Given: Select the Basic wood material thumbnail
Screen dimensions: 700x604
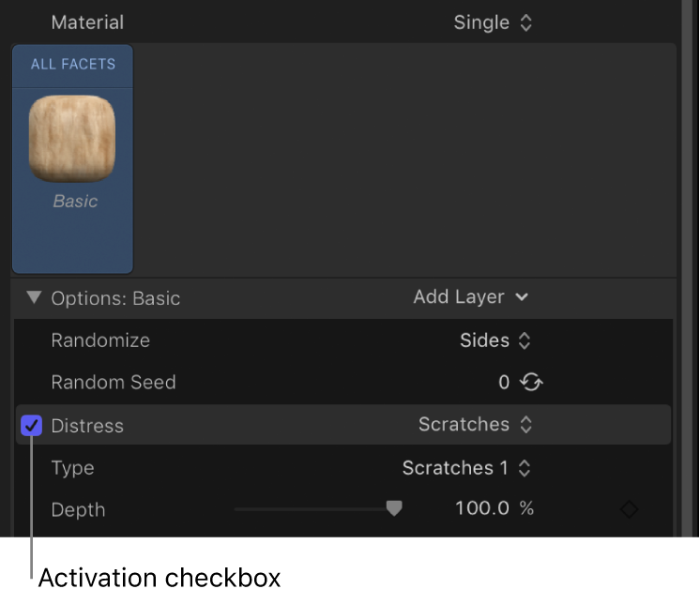Looking at the screenshot, I should pyautogui.click(x=73, y=138).
